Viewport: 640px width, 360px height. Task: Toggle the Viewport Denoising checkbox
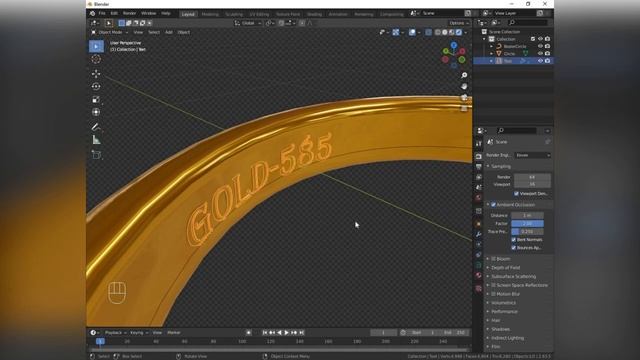click(x=516, y=193)
